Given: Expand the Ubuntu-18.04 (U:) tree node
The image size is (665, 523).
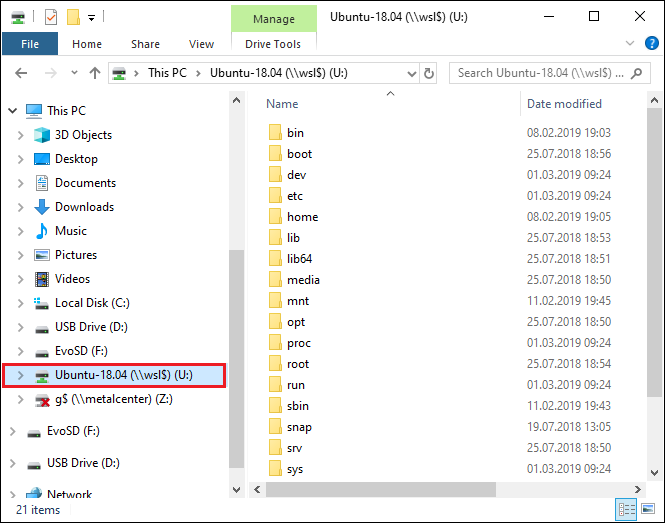Looking at the screenshot, I should point(20,375).
